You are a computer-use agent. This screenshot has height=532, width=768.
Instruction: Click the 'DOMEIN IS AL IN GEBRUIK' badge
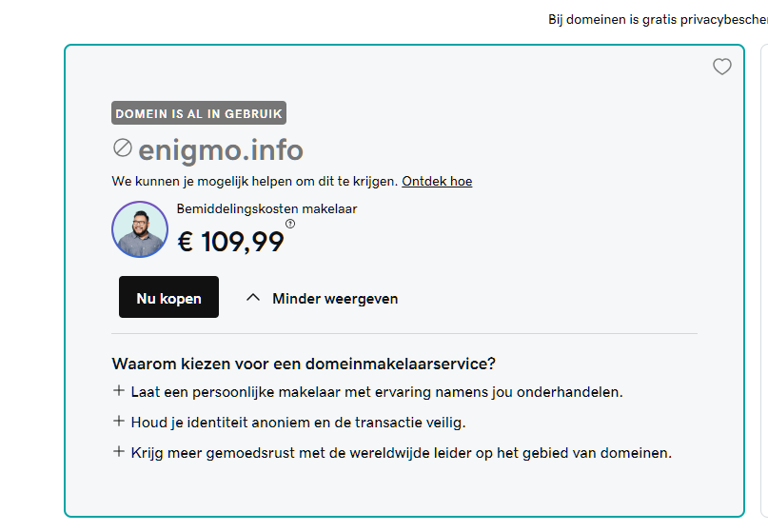pyautogui.click(x=199, y=113)
